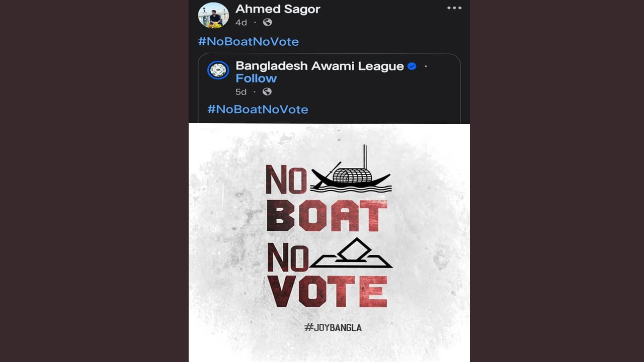Open the three-dot post options menu
644x362 pixels.
point(454,8)
